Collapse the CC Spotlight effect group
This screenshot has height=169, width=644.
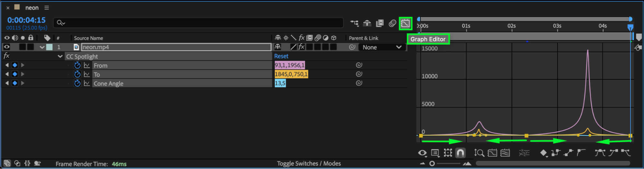[60, 57]
